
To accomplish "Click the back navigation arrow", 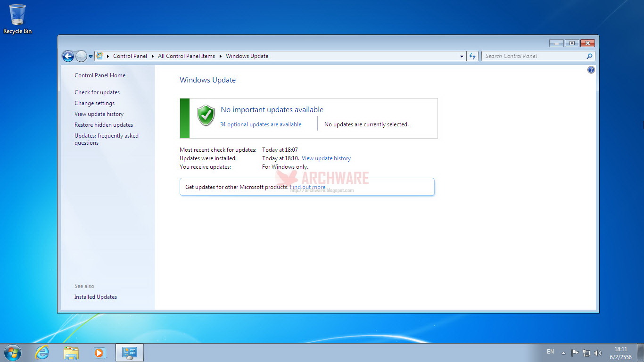I will coord(67,56).
